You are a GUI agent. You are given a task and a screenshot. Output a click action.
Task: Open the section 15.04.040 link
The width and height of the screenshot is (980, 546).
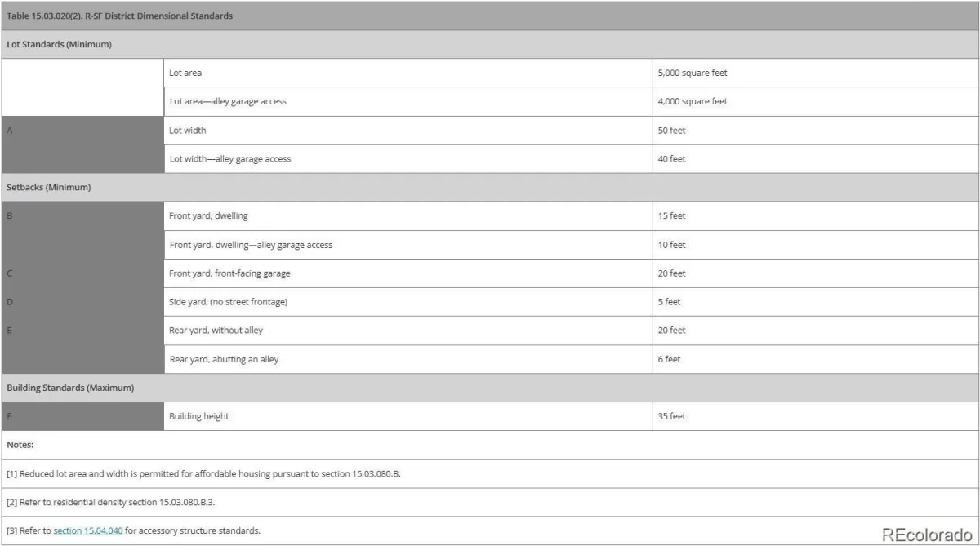(x=87, y=530)
